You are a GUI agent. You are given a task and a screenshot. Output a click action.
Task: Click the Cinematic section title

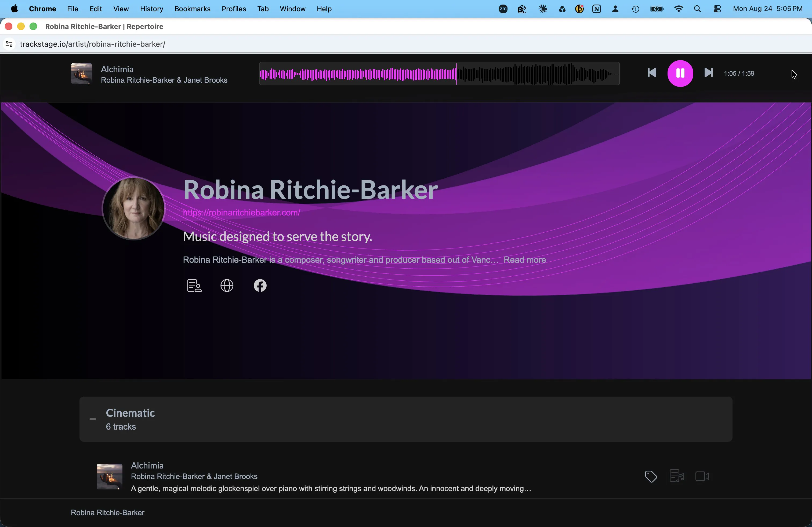(130, 413)
